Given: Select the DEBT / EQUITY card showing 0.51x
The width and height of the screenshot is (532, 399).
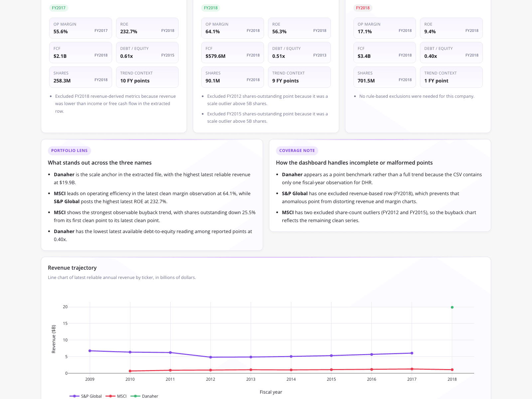Looking at the screenshot, I should [299, 53].
